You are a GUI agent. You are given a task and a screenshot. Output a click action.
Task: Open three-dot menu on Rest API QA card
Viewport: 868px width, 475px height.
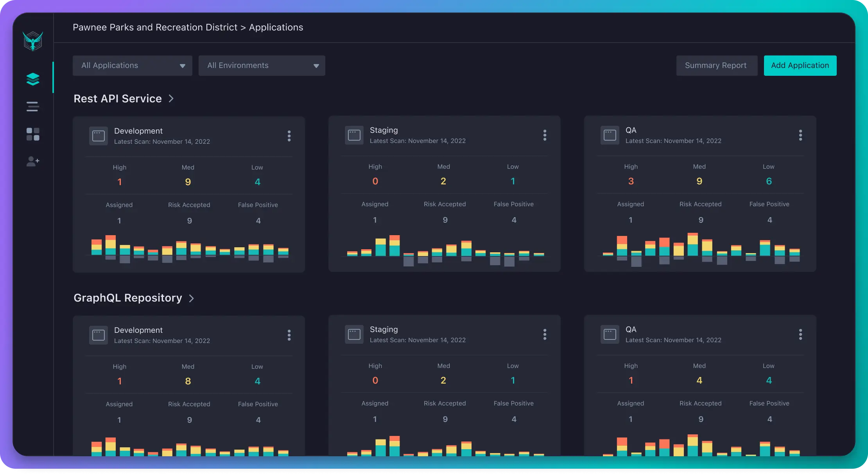tap(800, 135)
